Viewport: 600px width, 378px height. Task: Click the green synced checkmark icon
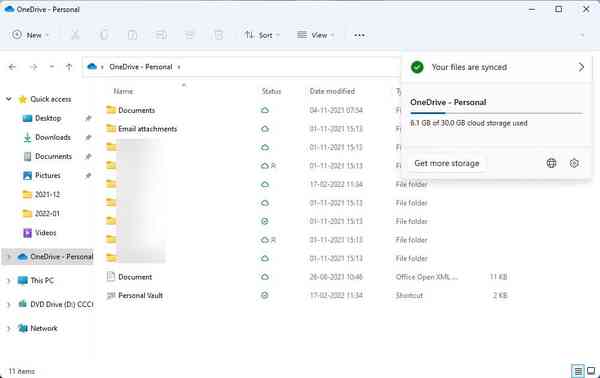coord(417,67)
